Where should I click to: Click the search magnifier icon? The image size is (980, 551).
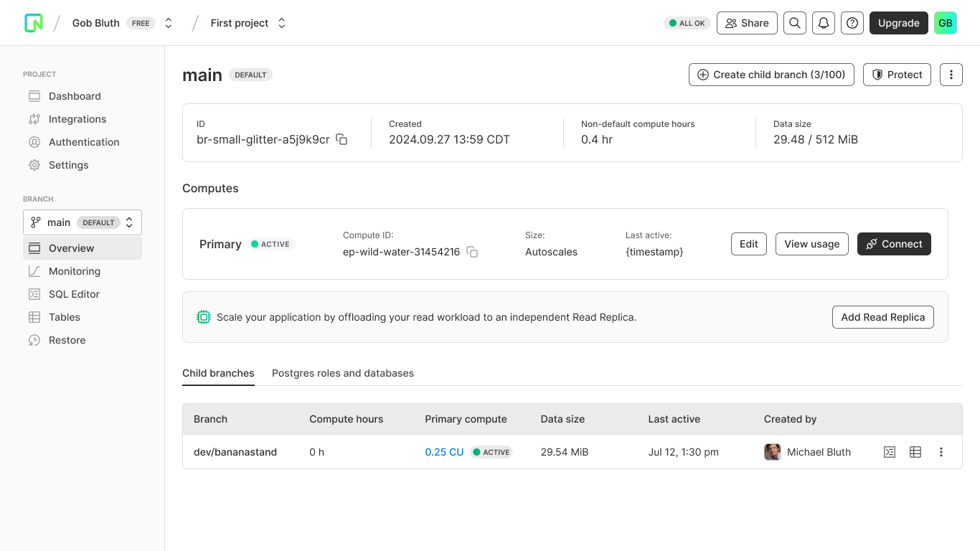click(x=794, y=23)
